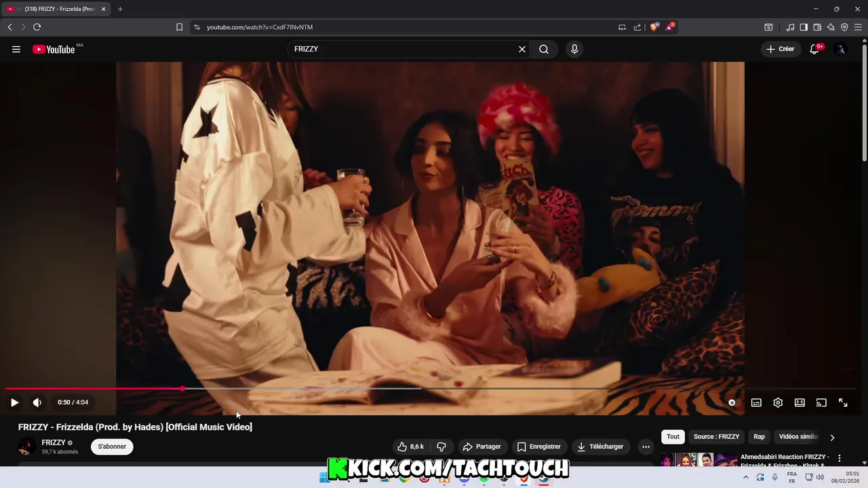Subscribe with S'abonner button

112,447
